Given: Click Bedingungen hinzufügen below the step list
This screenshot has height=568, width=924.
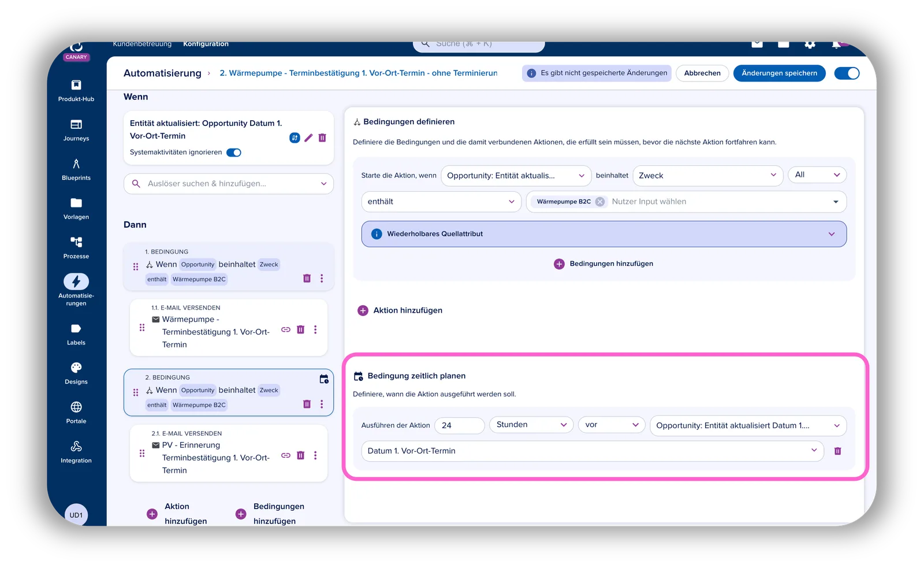Looking at the screenshot, I should click(x=270, y=514).
